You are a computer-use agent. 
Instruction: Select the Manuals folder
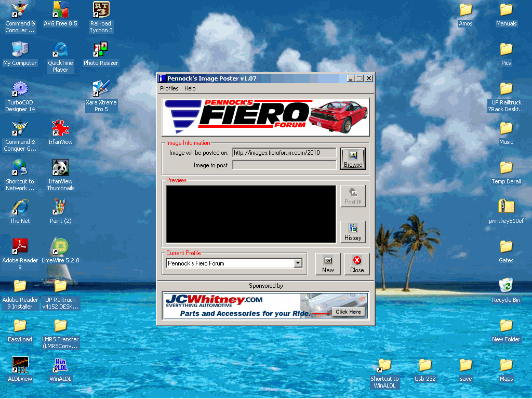click(506, 14)
